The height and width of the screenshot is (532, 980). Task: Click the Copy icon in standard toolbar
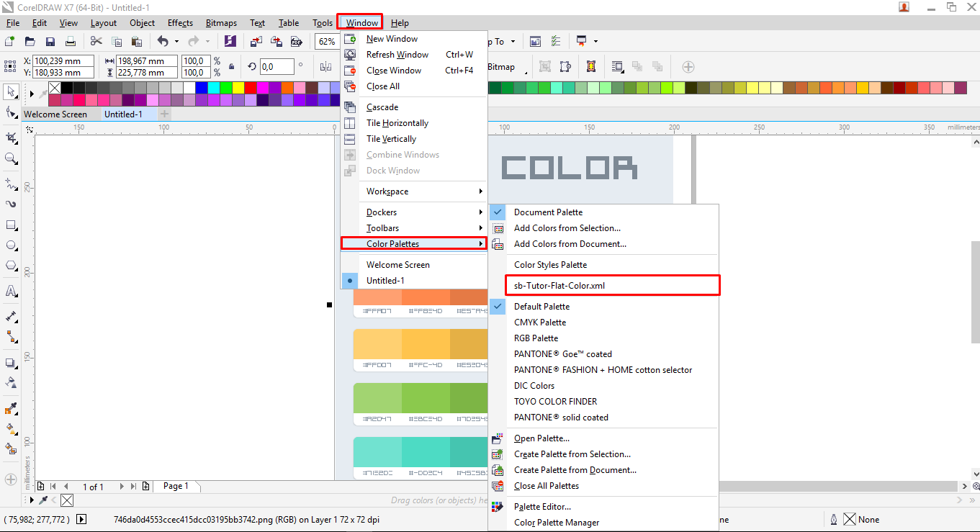point(117,42)
